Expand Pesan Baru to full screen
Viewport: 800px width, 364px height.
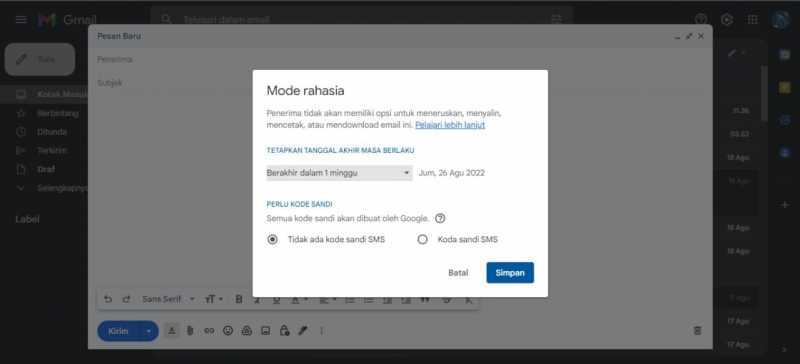coord(689,36)
